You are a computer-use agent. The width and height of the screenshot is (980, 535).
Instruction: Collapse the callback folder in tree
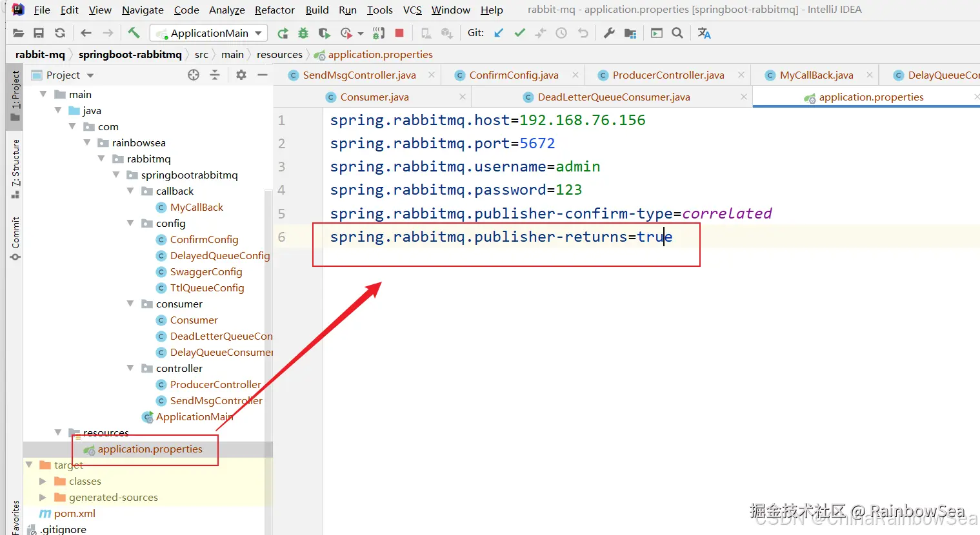130,191
